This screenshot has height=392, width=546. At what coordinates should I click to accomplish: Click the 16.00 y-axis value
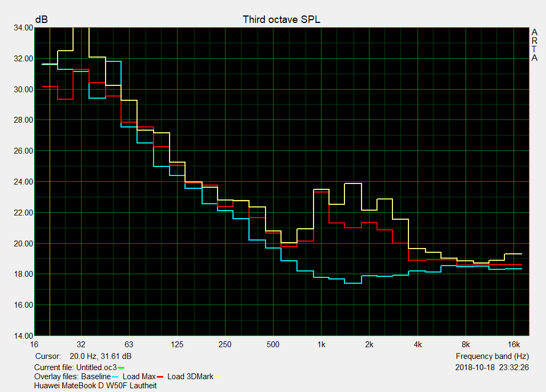(x=23, y=305)
